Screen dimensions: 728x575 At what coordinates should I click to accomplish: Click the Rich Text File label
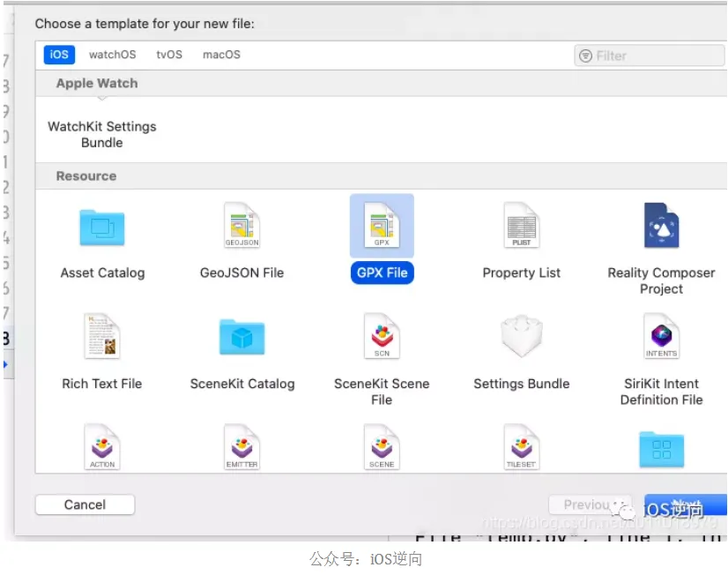[102, 384]
